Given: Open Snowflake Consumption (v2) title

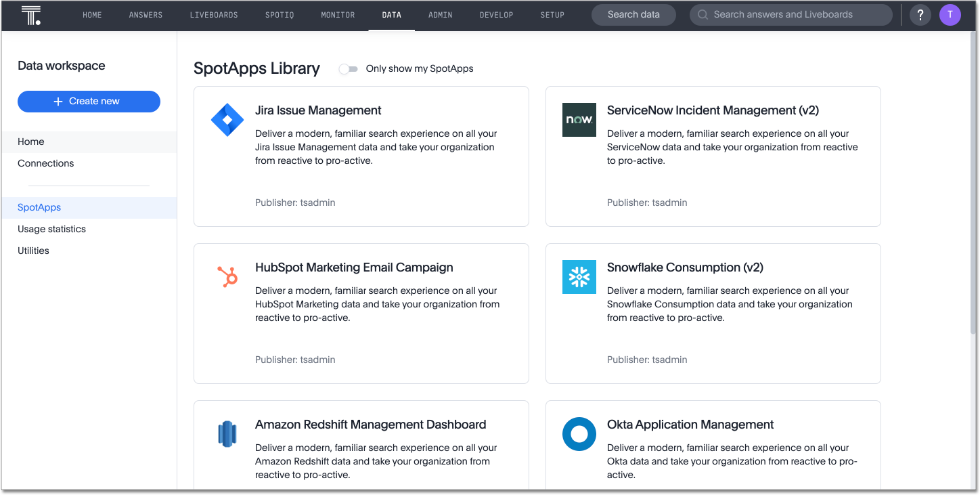Looking at the screenshot, I should (685, 267).
